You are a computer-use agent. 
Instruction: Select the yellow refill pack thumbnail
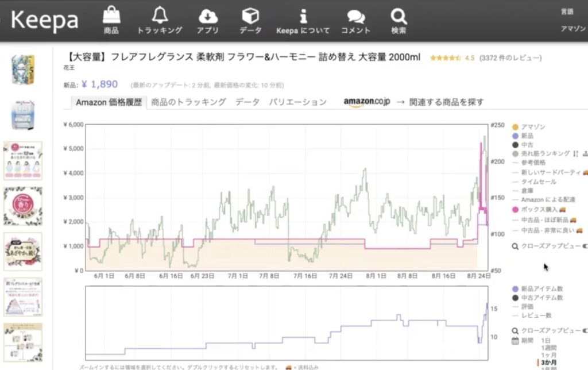point(23,70)
